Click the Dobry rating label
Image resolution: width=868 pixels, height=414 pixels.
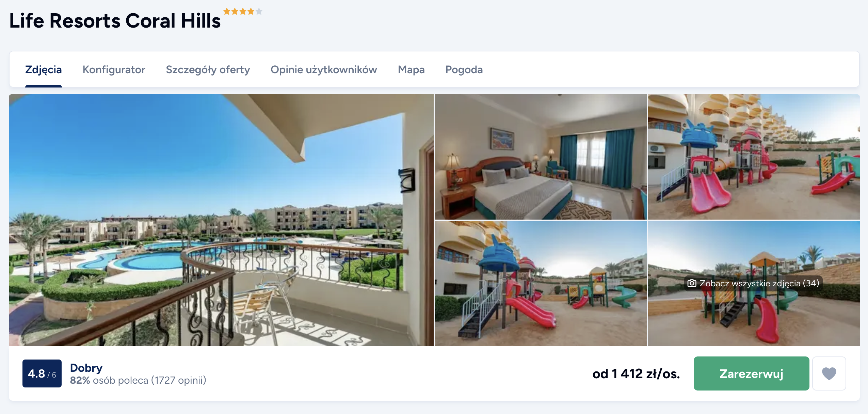pos(86,368)
